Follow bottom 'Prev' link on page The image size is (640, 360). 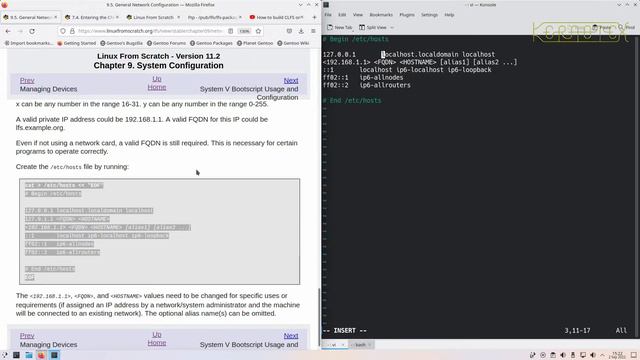pos(27,336)
